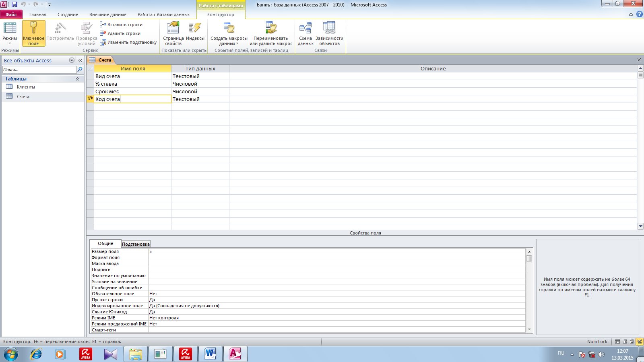
Task: Select the Конструктор ribbon tab
Action: click(221, 14)
